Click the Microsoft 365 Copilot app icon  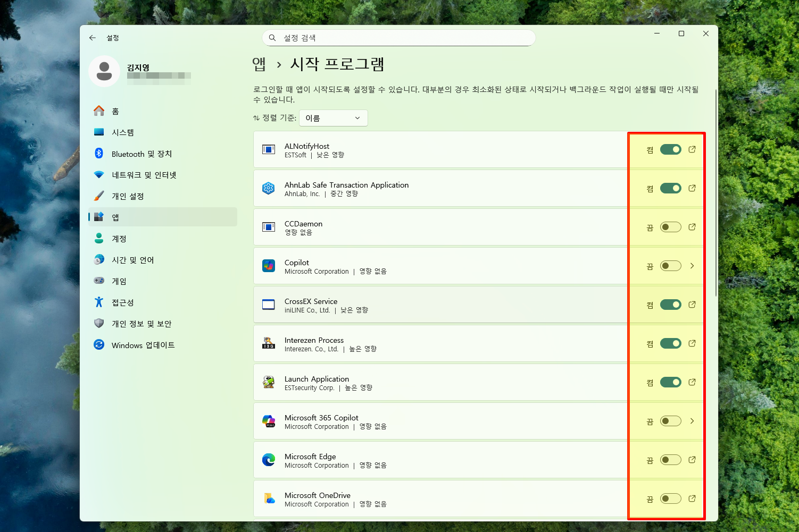pyautogui.click(x=269, y=421)
